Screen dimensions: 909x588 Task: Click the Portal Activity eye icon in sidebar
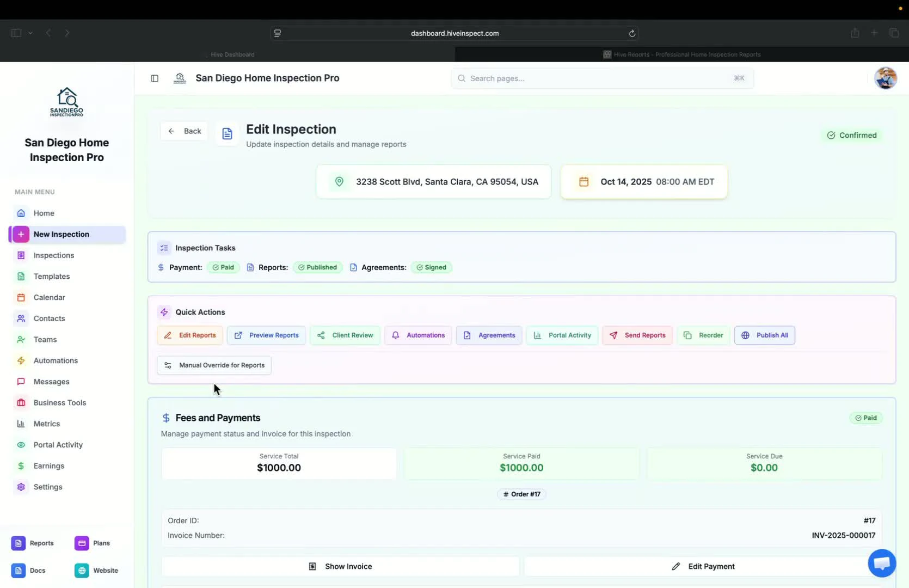(x=21, y=445)
